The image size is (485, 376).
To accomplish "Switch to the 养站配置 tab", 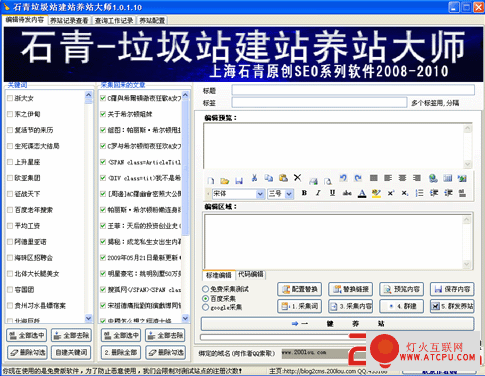I will click(152, 20).
